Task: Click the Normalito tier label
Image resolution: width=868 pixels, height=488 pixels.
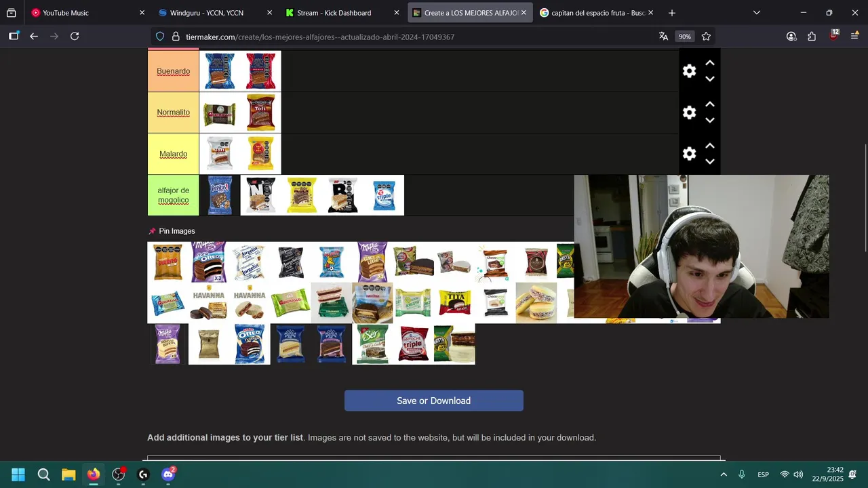Action: tap(173, 113)
